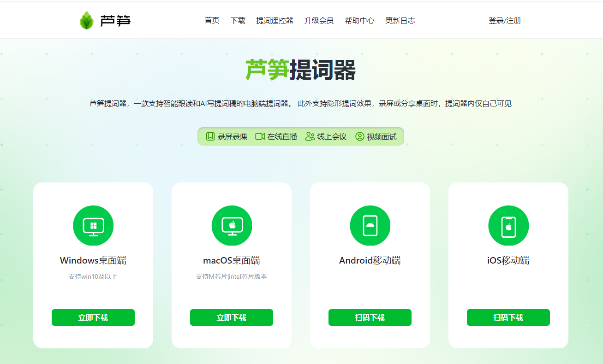This screenshot has width=603, height=364.
Task: Open the 帮助中心 page
Action: pos(359,20)
